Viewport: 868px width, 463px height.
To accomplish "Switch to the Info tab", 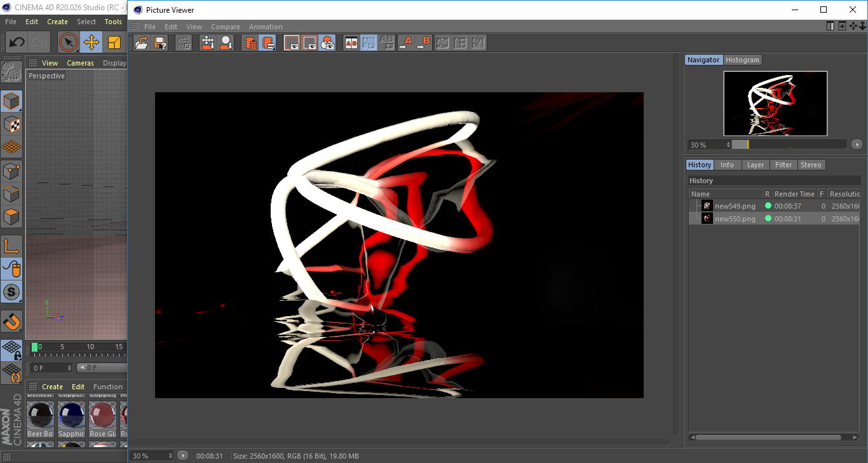I will point(727,165).
